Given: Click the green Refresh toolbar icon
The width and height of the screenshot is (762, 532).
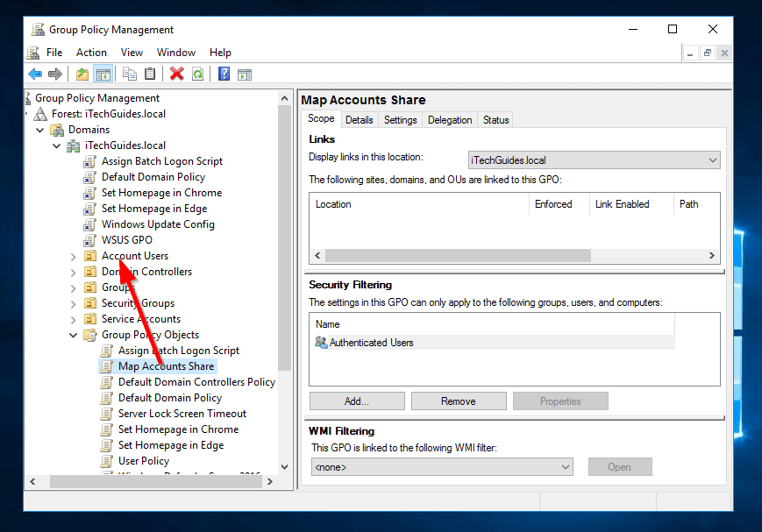Looking at the screenshot, I should (x=197, y=74).
